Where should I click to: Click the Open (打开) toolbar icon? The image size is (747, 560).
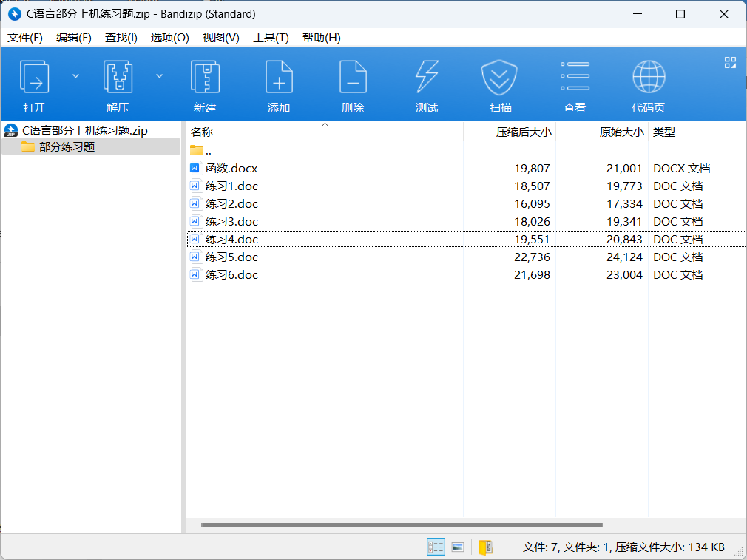point(34,77)
